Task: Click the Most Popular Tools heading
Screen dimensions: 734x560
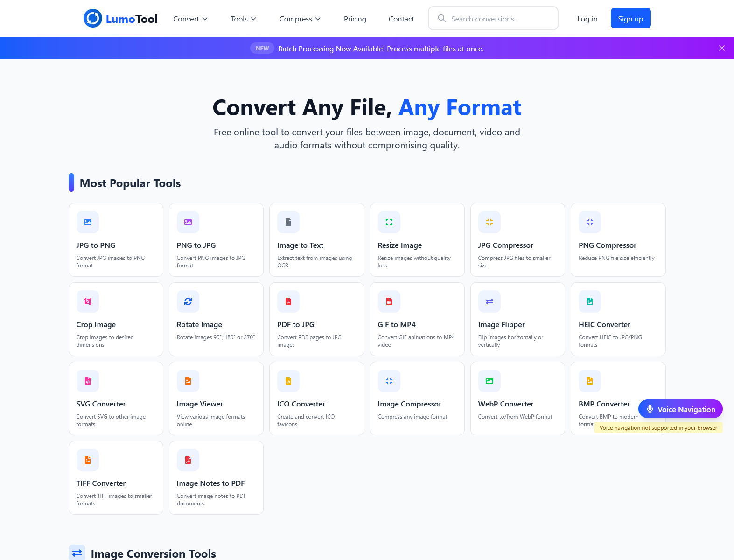Action: 130,183
